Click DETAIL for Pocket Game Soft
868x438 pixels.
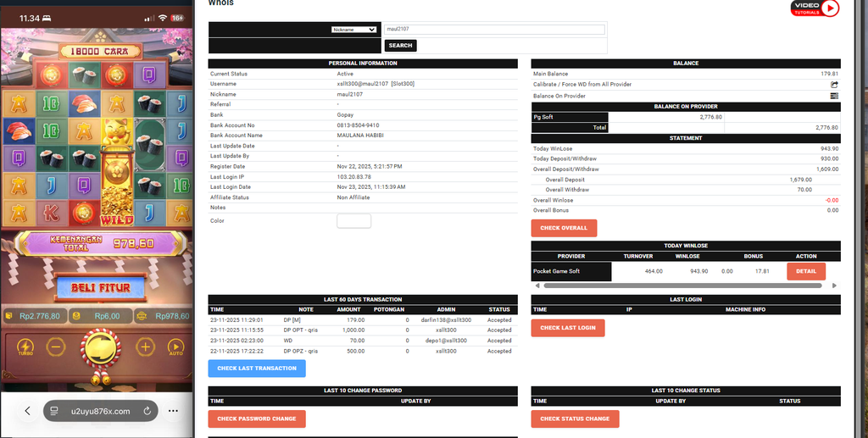(x=806, y=271)
